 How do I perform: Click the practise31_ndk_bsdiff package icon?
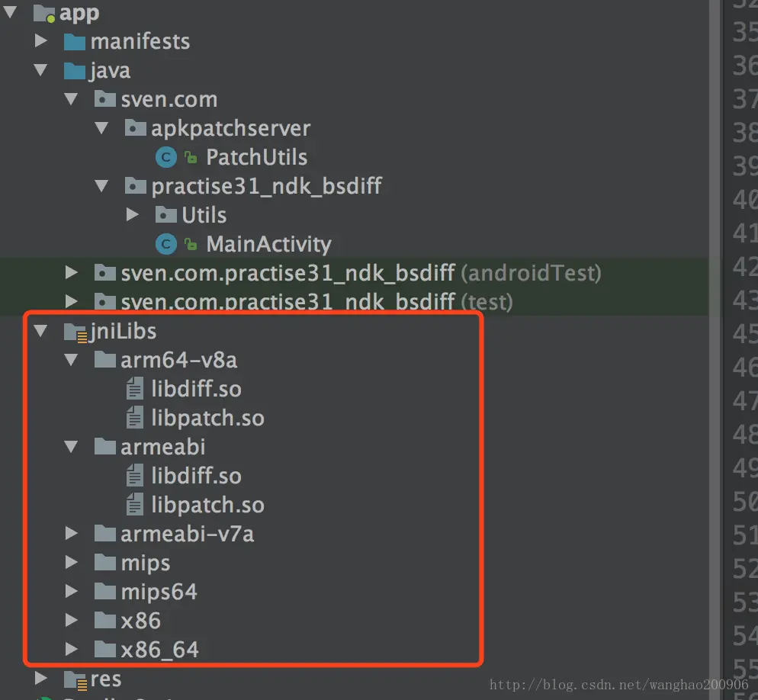(x=136, y=186)
